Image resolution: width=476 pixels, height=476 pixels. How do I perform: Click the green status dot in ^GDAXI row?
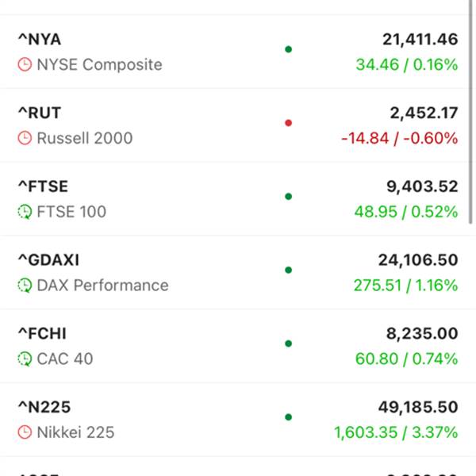(x=288, y=270)
